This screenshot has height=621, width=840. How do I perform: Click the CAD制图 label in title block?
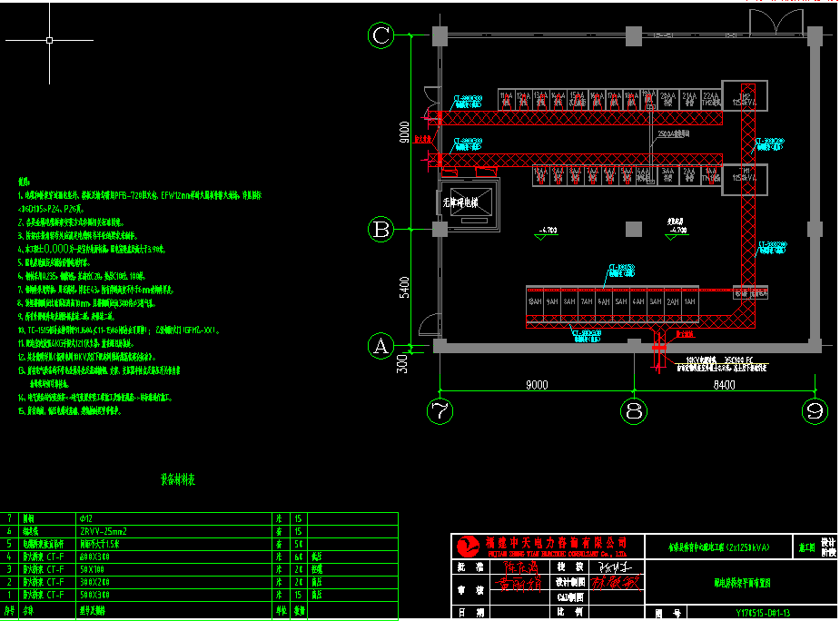569,597
